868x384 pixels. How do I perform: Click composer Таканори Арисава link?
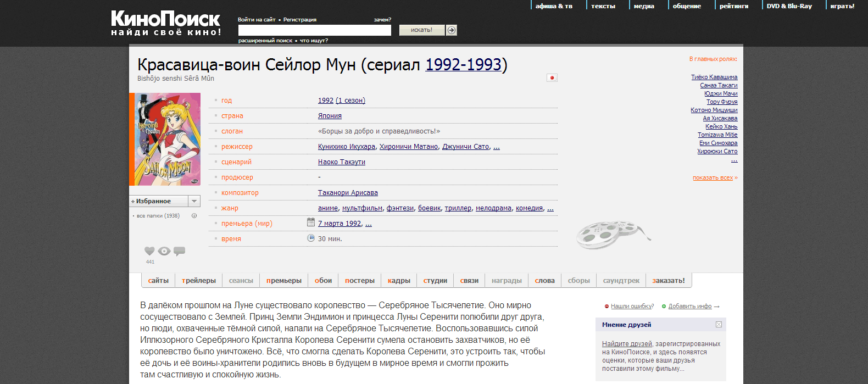pos(348,193)
